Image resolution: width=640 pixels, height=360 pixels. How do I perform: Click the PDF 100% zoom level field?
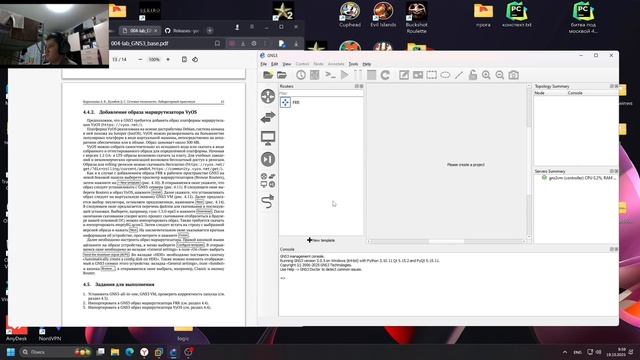[x=154, y=60]
